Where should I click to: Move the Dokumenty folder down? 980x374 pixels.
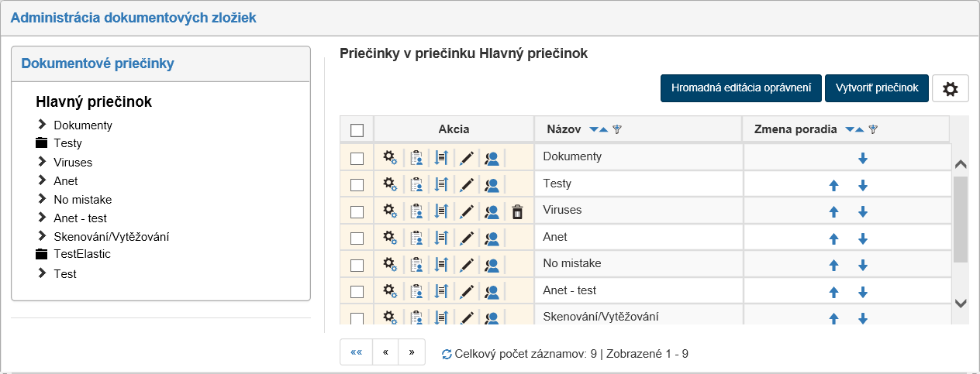(862, 159)
